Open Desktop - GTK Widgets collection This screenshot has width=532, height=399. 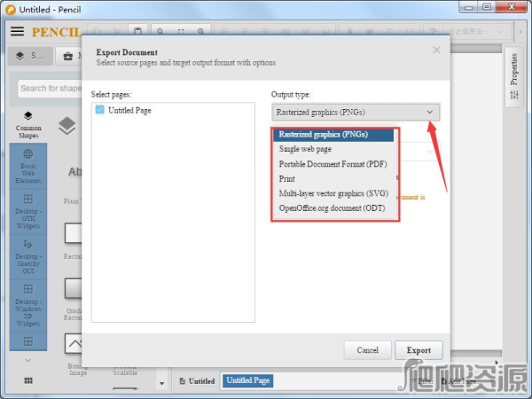28,211
